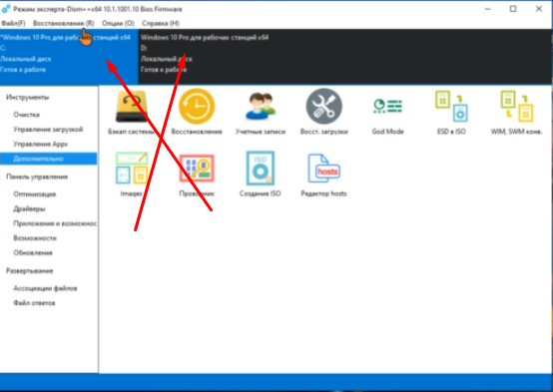Select Дополнительно in sidebar
Screen dimensions: 553x392
[x=48, y=159]
